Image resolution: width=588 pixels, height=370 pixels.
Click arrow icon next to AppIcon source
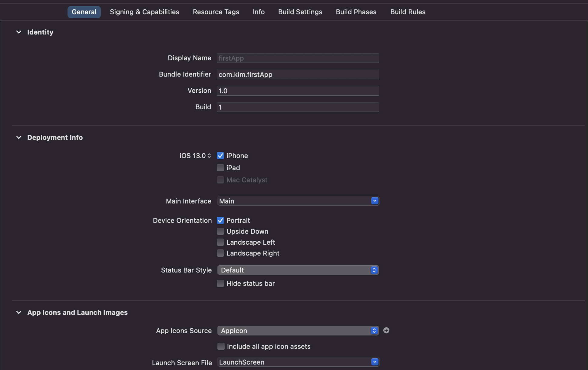[386, 330]
